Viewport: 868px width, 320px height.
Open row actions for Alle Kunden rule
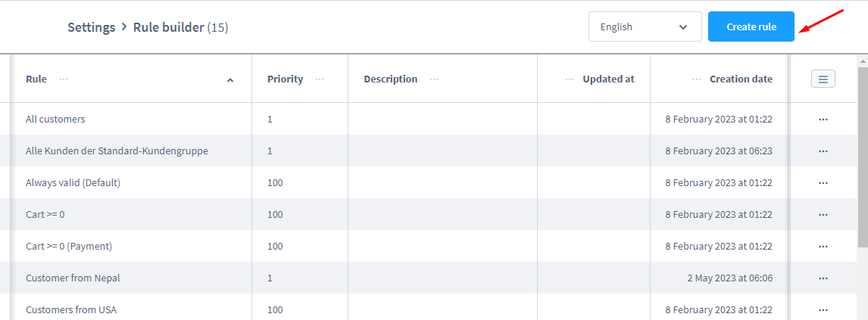(823, 151)
